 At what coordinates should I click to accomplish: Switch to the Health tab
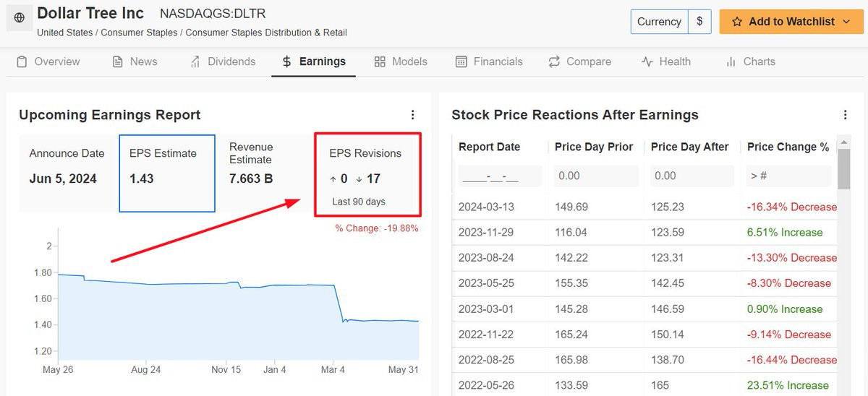(x=666, y=61)
